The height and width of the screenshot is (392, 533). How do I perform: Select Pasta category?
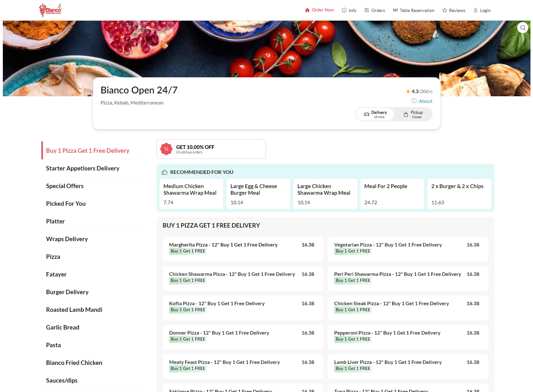point(95,345)
